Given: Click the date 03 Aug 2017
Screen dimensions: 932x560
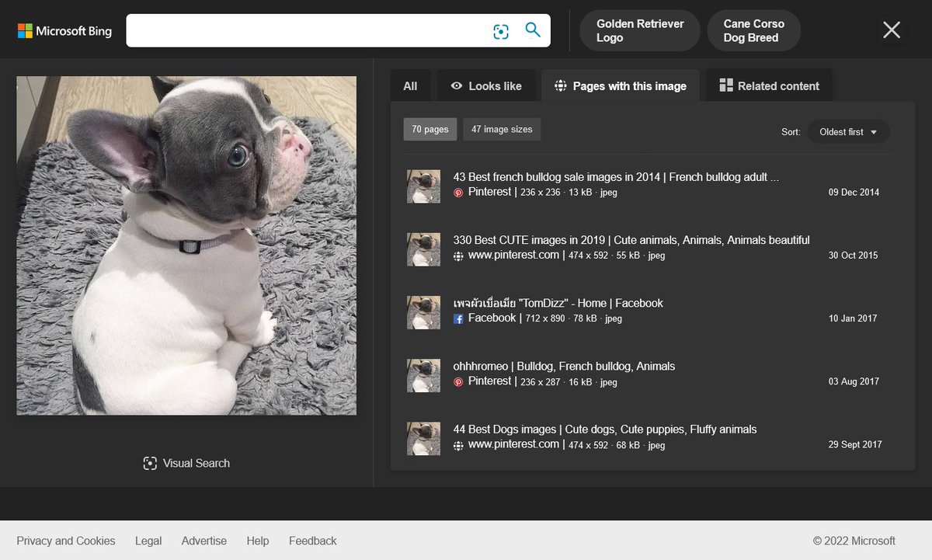Looking at the screenshot, I should pyautogui.click(x=854, y=382).
